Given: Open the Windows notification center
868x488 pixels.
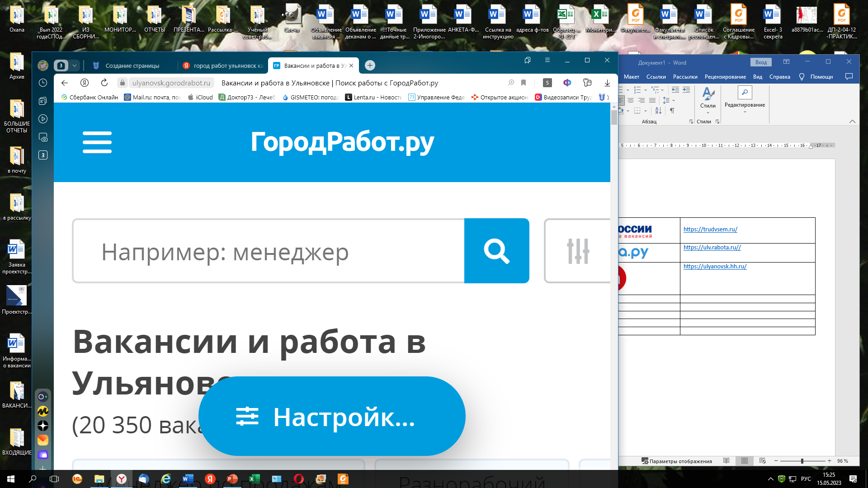Looking at the screenshot, I should (x=853, y=479).
